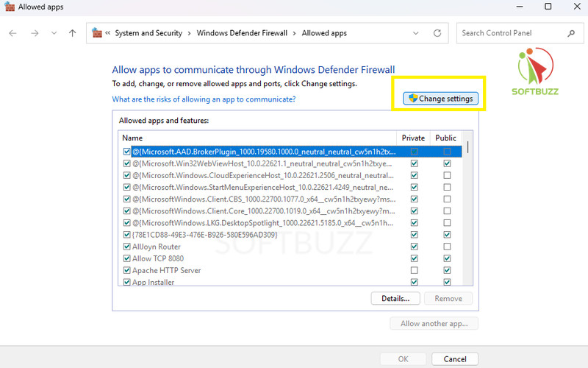This screenshot has width=588, height=368.
Task: Click the Name column header
Action: (x=257, y=138)
